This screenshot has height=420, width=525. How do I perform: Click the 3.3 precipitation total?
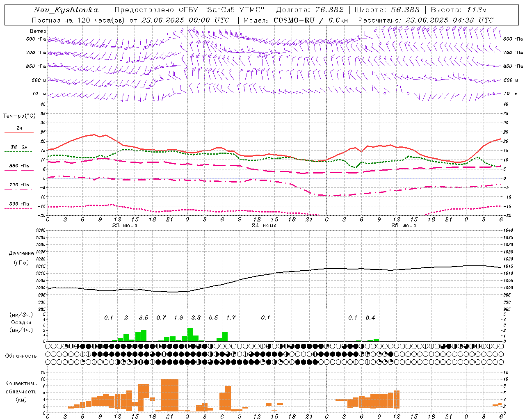pyautogui.click(x=196, y=318)
